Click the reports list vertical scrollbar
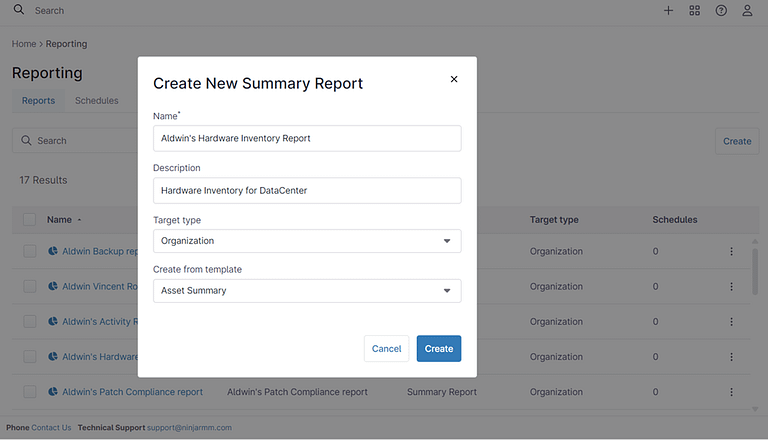This screenshot has width=768, height=440. click(x=755, y=271)
